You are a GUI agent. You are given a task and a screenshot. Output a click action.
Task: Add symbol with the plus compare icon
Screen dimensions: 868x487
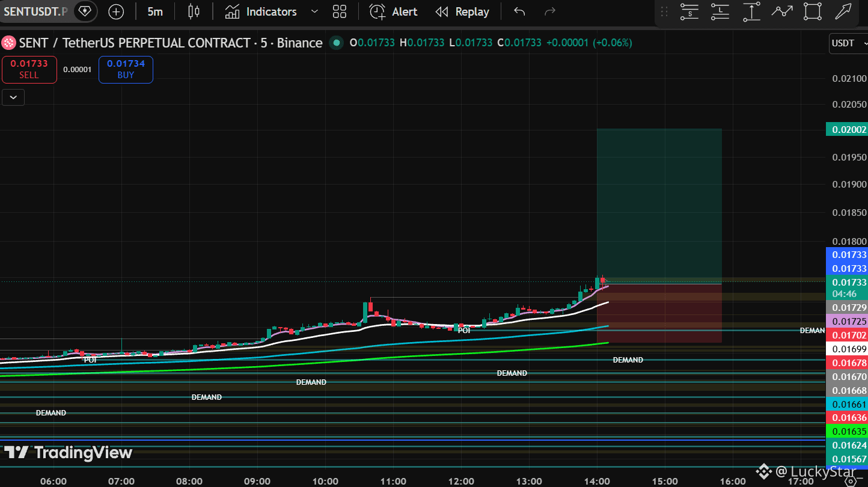(116, 11)
